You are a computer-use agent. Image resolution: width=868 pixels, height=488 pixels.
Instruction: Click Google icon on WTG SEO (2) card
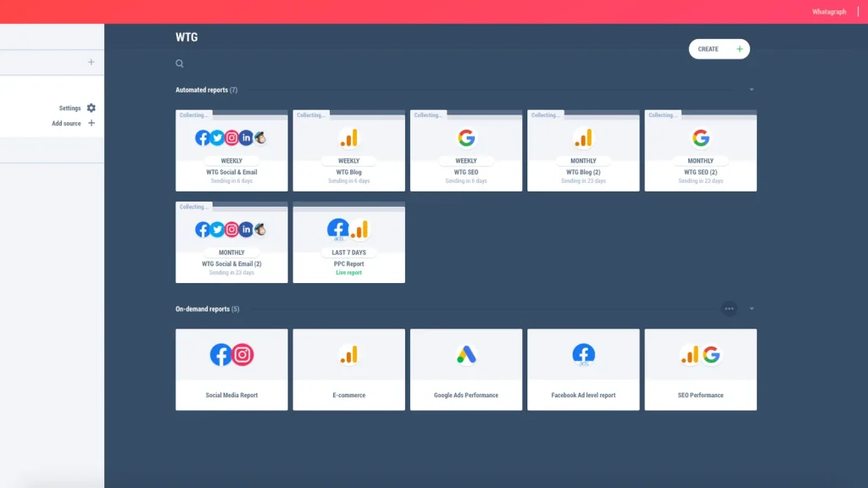coord(701,138)
